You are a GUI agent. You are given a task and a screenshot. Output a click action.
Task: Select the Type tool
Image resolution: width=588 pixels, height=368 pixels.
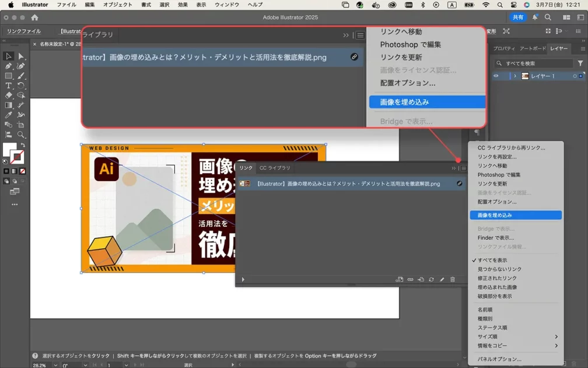click(x=9, y=85)
